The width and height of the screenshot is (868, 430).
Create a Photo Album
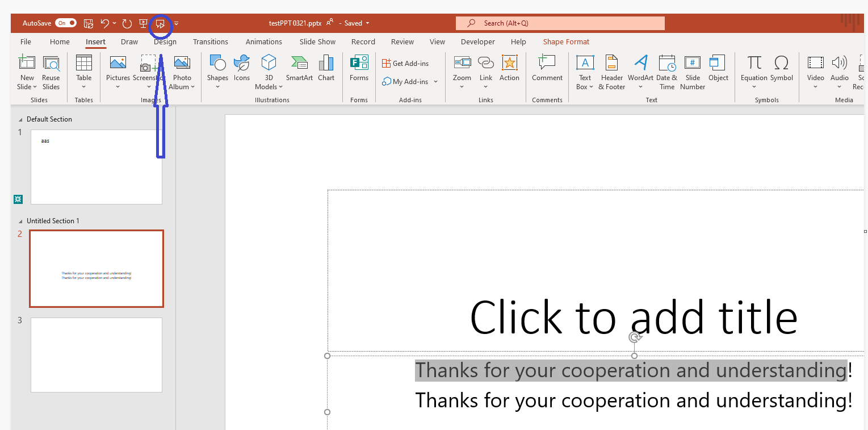click(182, 72)
